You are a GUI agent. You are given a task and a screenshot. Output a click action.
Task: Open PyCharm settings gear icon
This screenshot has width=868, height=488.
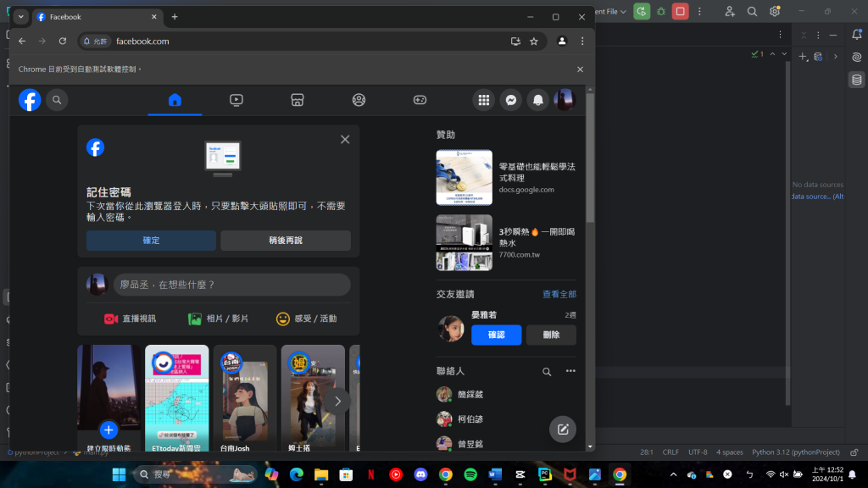(775, 11)
